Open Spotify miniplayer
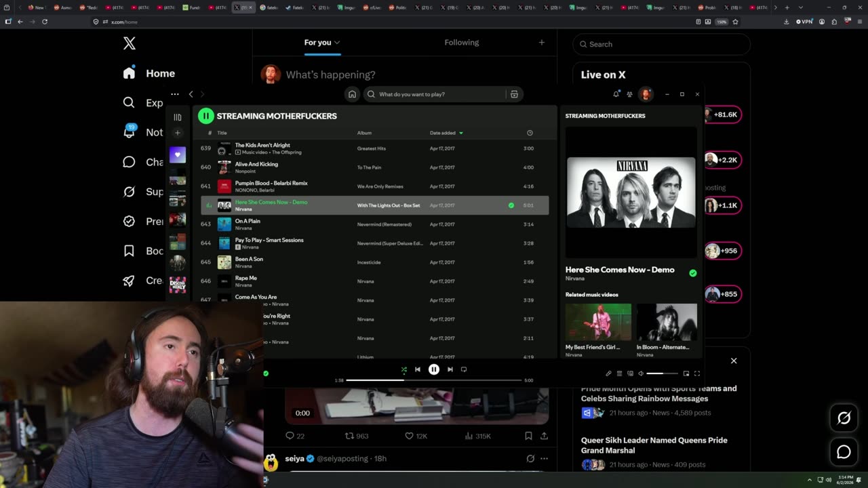868x488 pixels. point(686,373)
